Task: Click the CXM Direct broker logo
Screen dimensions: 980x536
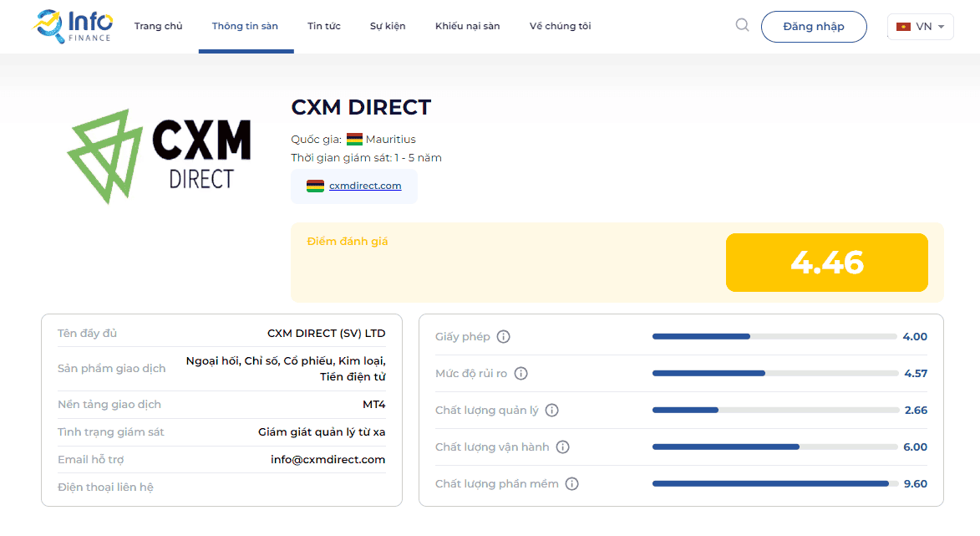Action: tap(159, 156)
